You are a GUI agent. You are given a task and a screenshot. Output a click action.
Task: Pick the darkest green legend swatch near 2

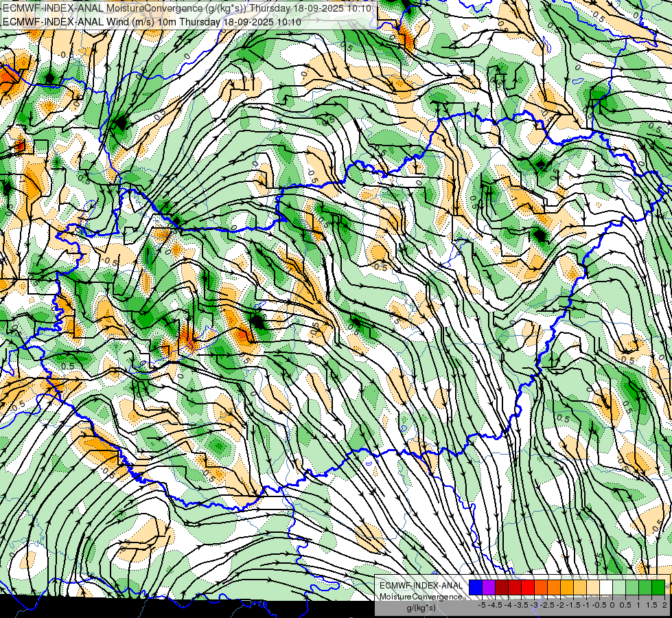click(658, 587)
